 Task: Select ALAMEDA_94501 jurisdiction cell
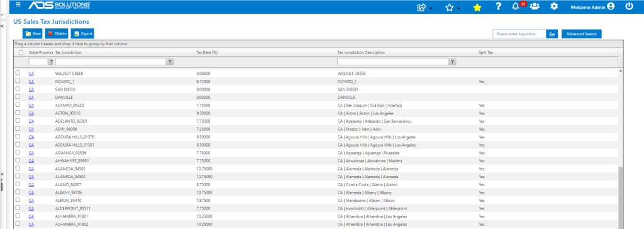point(70,169)
